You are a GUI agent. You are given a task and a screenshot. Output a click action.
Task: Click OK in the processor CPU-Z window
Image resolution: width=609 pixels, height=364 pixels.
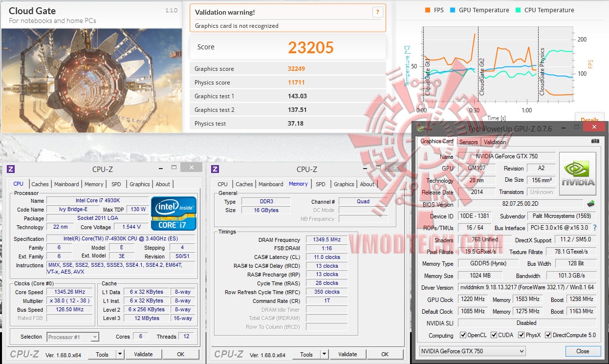pos(181,354)
